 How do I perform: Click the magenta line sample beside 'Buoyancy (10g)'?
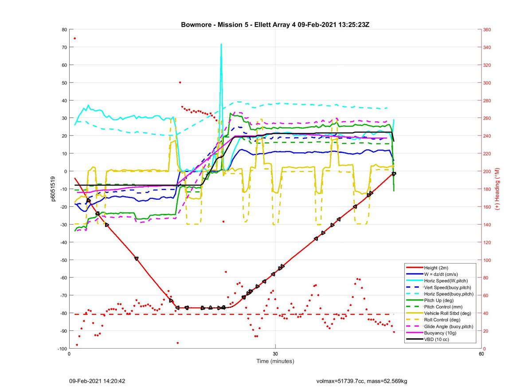[414, 333]
